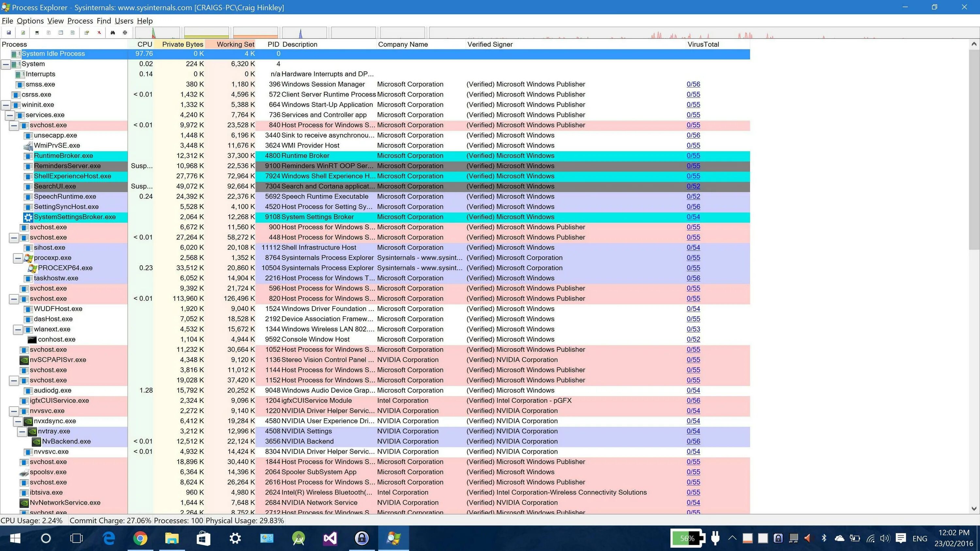Viewport: 980px width, 551px height.
Task: Open the Action Center notifications icon
Action: pyautogui.click(x=901, y=538)
